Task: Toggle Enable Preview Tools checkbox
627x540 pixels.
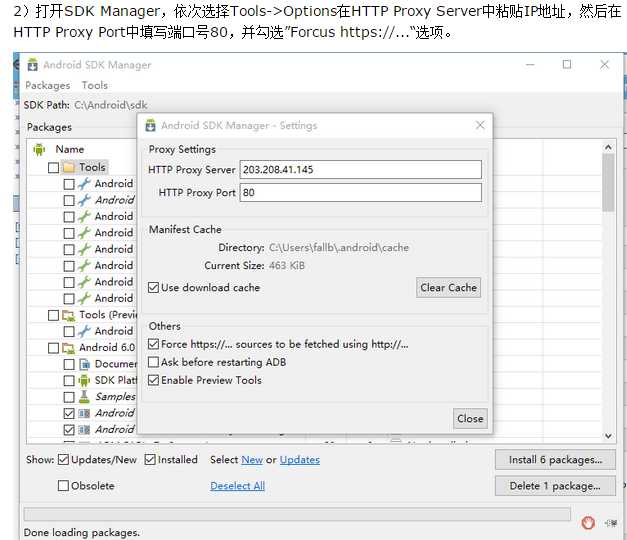Action: (x=154, y=380)
